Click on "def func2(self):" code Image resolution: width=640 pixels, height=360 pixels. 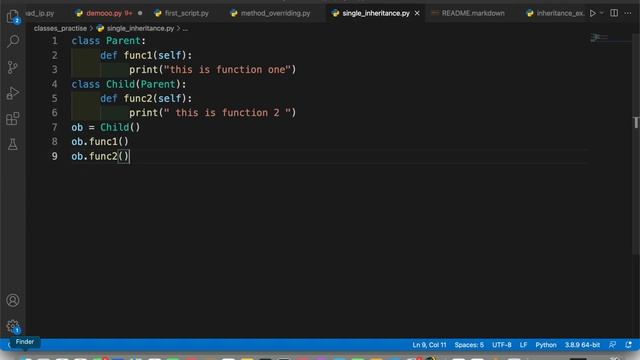click(x=146, y=98)
